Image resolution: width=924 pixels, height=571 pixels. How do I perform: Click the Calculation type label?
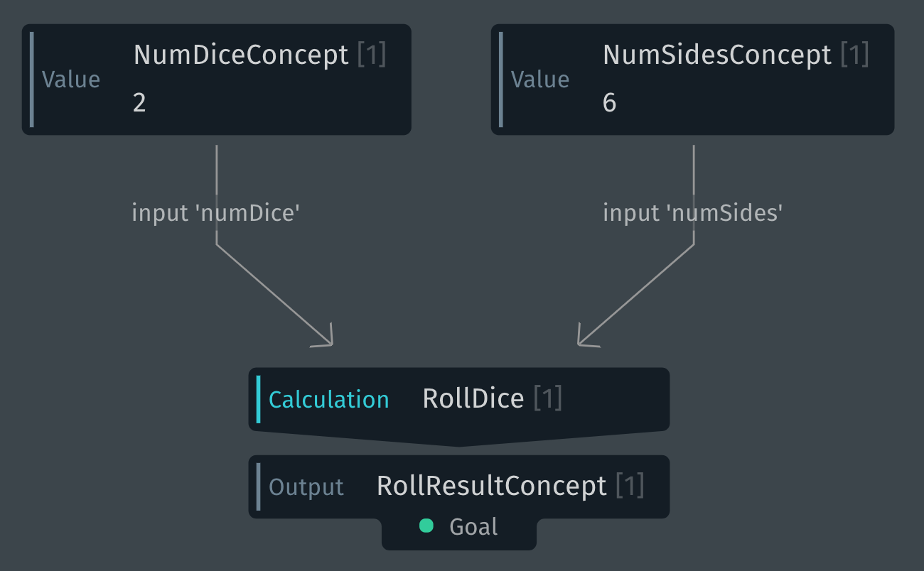[x=328, y=399]
